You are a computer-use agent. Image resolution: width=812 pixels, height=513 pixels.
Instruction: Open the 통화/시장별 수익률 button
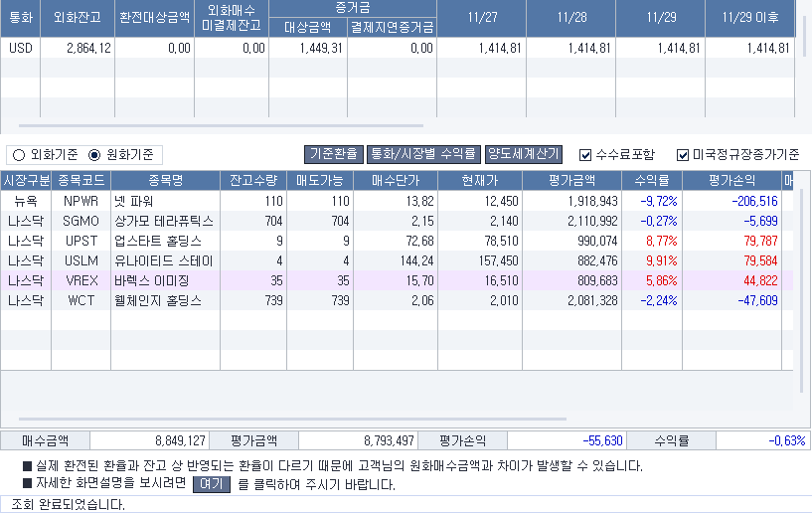coord(422,155)
